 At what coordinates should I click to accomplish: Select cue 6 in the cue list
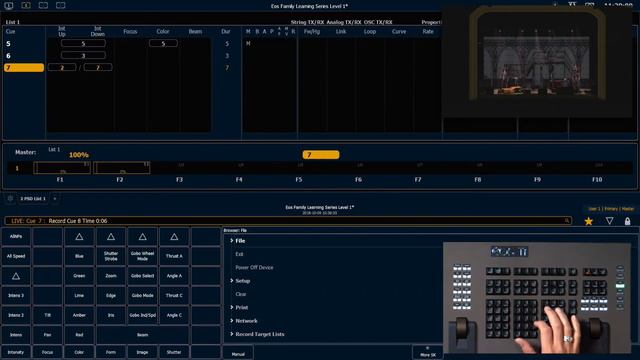click(24, 56)
